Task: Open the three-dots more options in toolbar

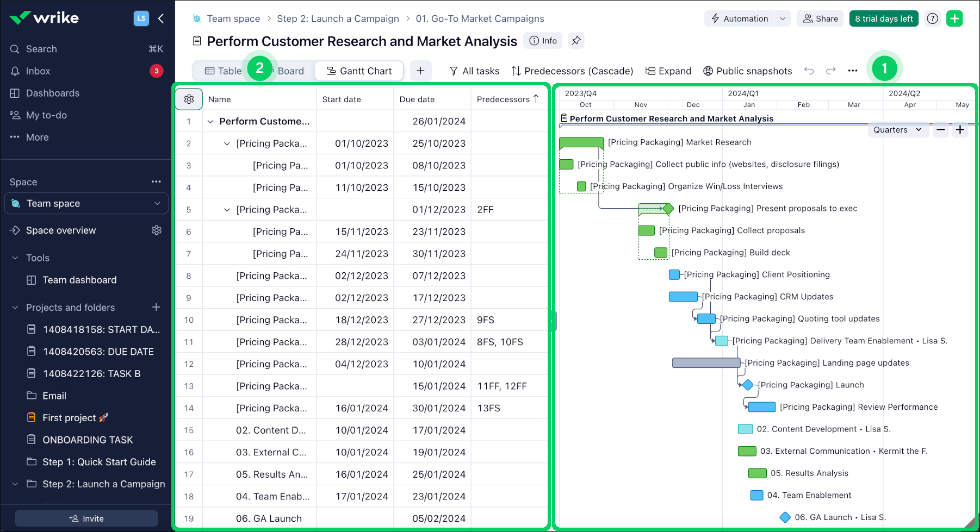Action: [x=853, y=71]
